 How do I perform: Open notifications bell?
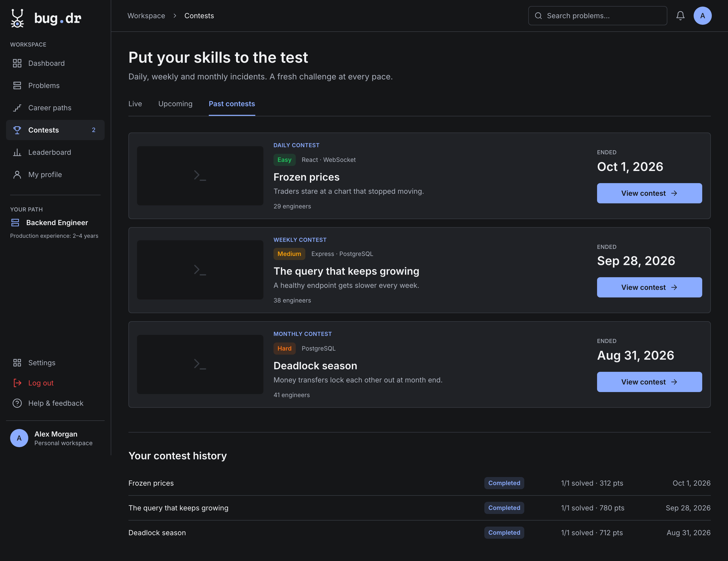pos(680,16)
